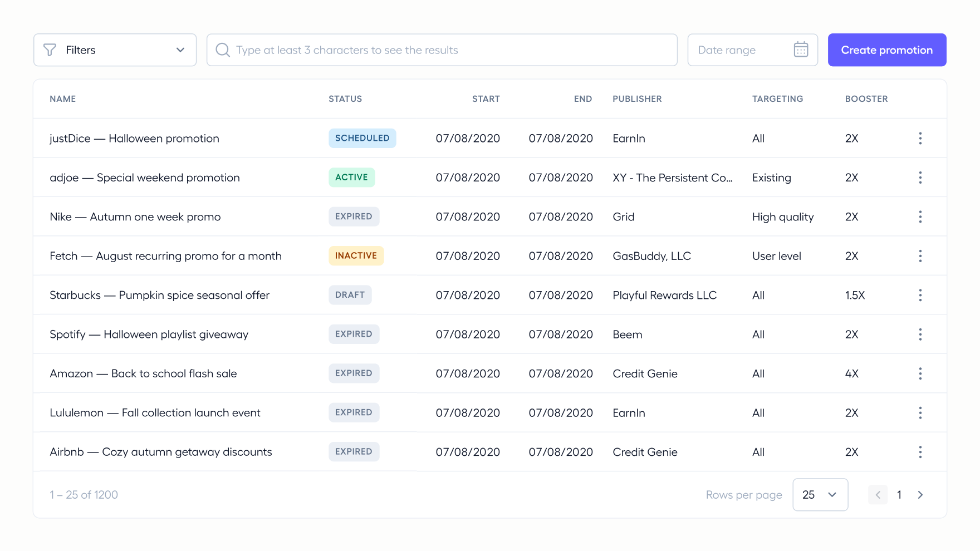Open kebab menu for Amazon Back to school
Screen dimensions: 980x551
click(x=920, y=373)
